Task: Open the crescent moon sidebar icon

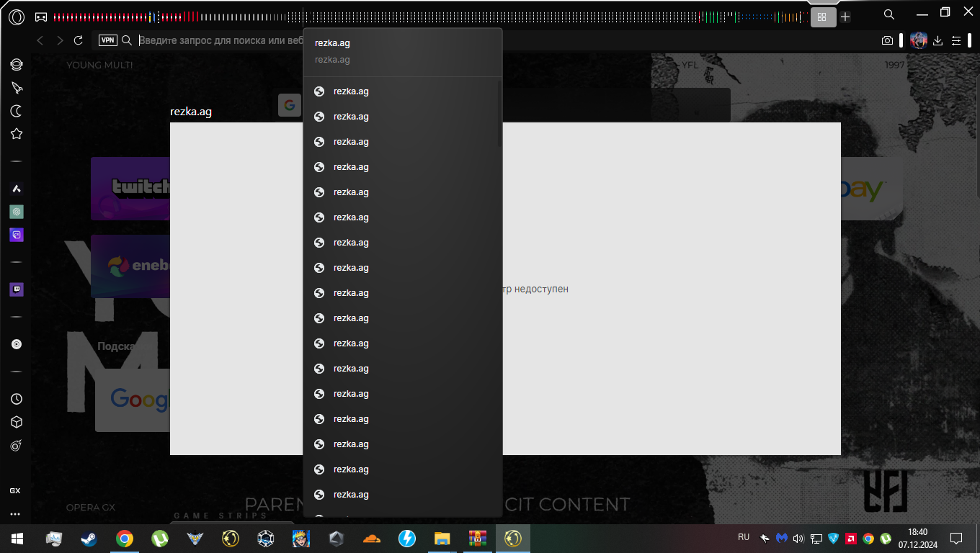Action: (16, 110)
